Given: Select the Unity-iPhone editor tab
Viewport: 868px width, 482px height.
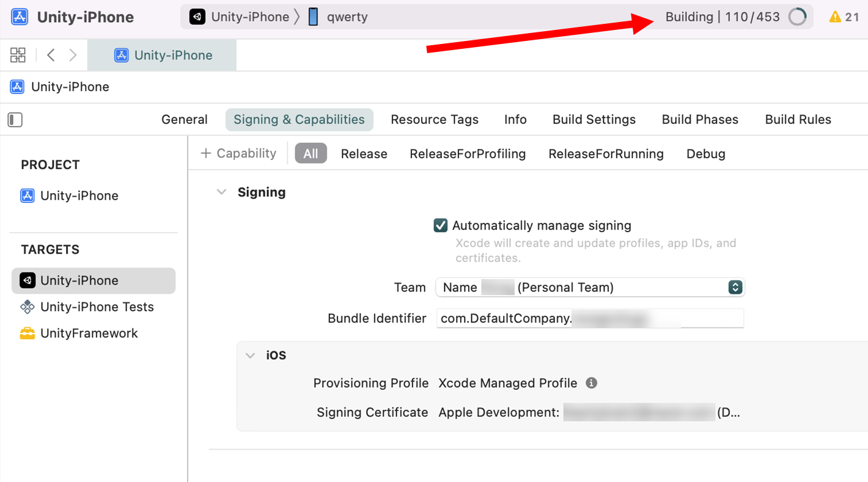Looking at the screenshot, I should click(x=162, y=55).
